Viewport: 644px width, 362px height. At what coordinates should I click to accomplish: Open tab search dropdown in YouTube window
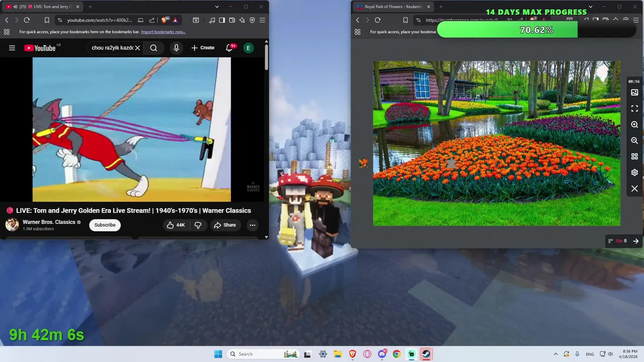coord(217,7)
